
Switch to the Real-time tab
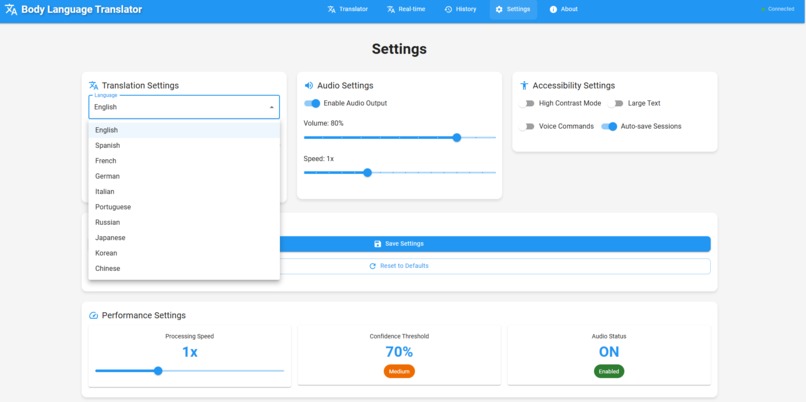[406, 9]
